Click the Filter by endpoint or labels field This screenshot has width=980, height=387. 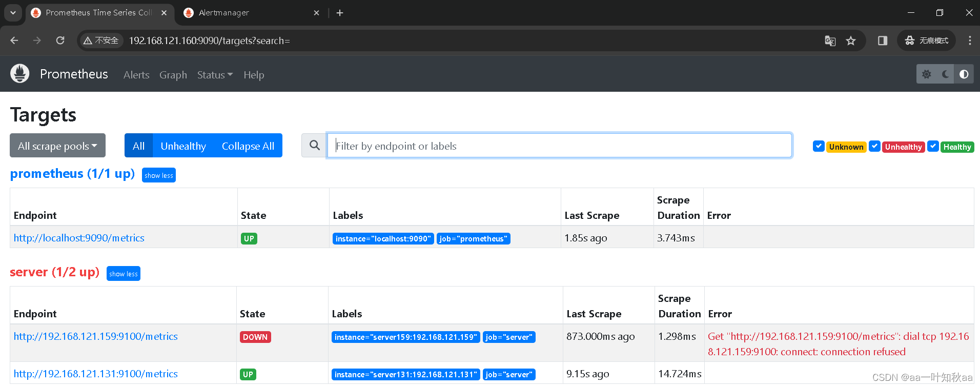tap(559, 146)
